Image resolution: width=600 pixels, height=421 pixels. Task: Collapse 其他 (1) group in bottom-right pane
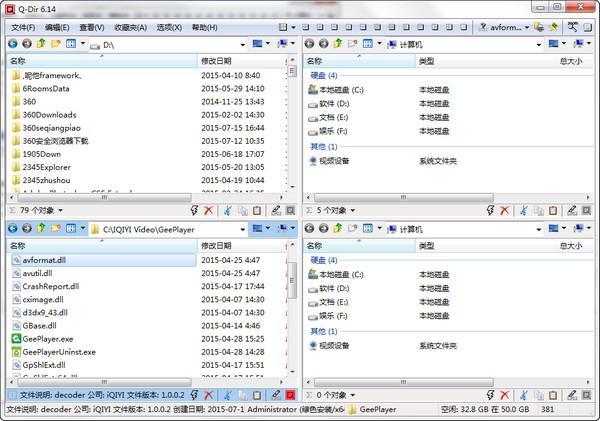point(323,331)
